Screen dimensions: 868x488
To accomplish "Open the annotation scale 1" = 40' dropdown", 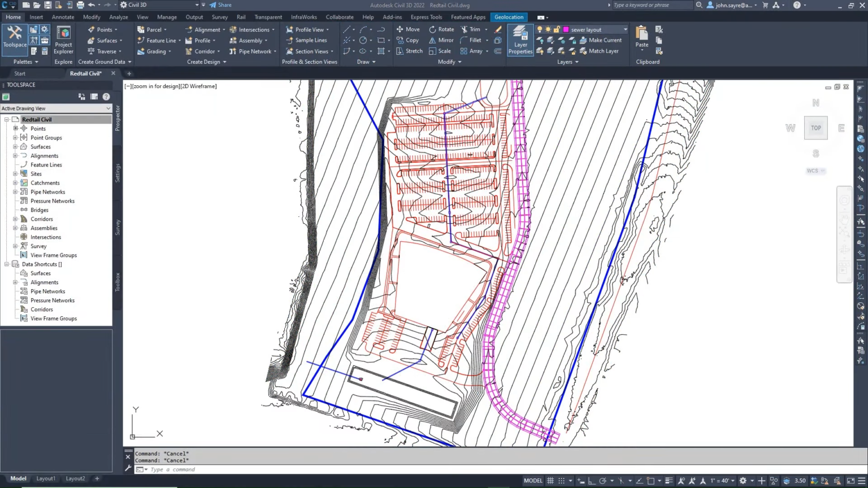I will pos(723,481).
